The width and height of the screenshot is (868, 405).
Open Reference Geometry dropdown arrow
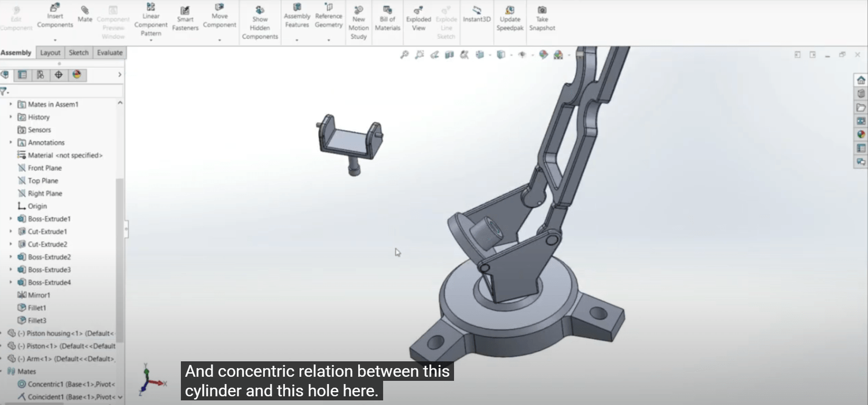[329, 41]
